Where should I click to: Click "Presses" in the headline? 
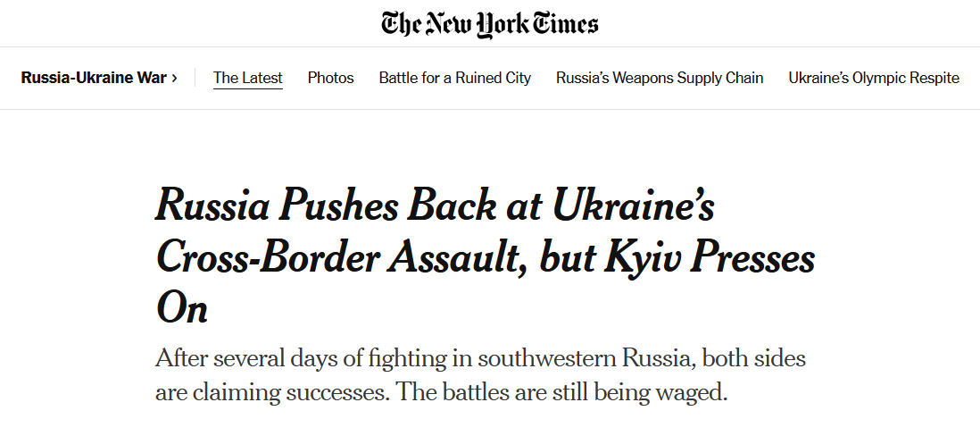coord(758,259)
